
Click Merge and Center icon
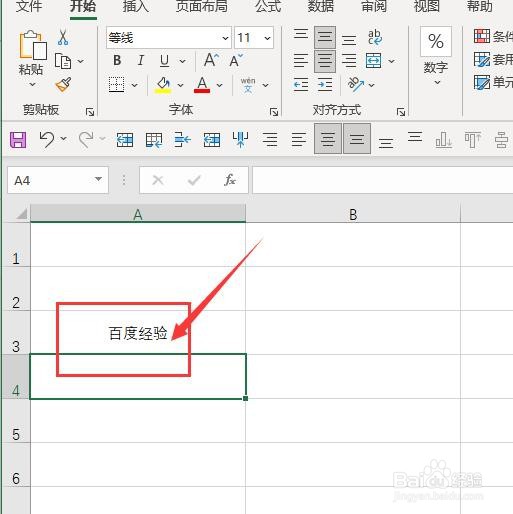click(374, 61)
